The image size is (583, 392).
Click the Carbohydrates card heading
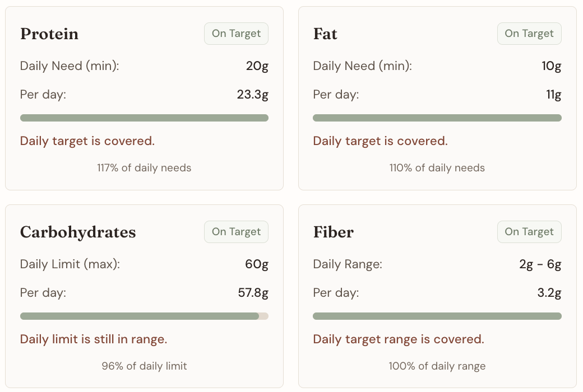(78, 232)
